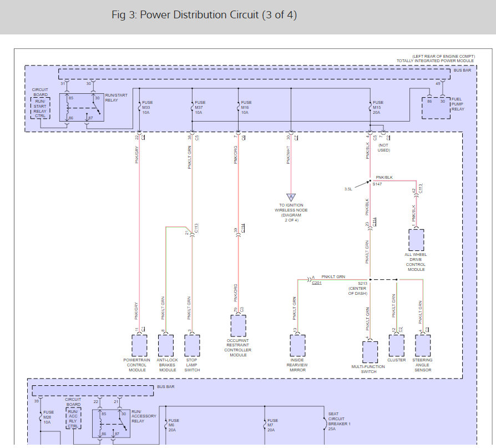Click the STOP LAMP SWITCH label
The image size is (496, 448).
(192, 365)
